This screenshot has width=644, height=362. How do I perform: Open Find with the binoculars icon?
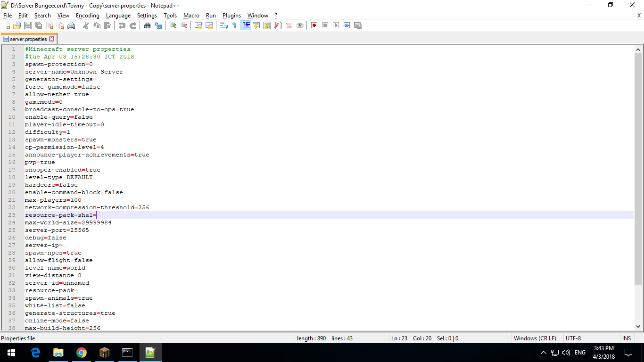pyautogui.click(x=148, y=25)
